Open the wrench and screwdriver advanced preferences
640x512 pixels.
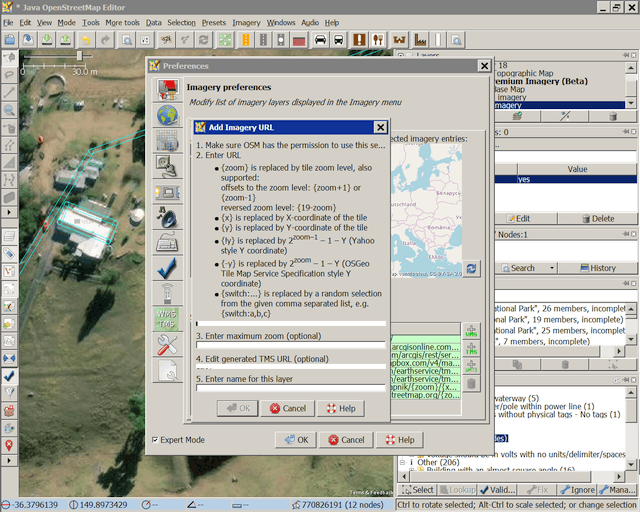point(167,345)
